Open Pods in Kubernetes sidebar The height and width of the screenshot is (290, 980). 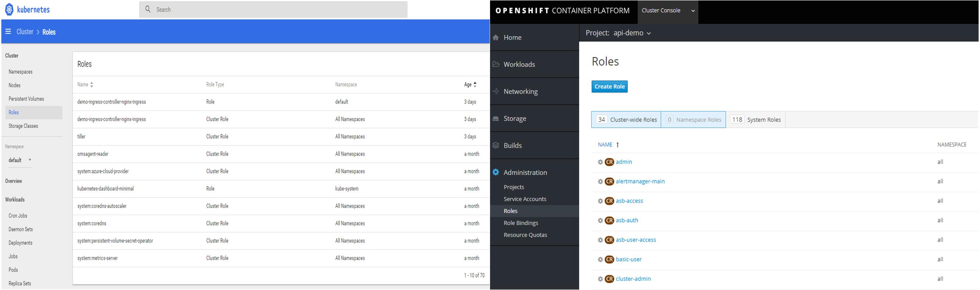pos(13,270)
